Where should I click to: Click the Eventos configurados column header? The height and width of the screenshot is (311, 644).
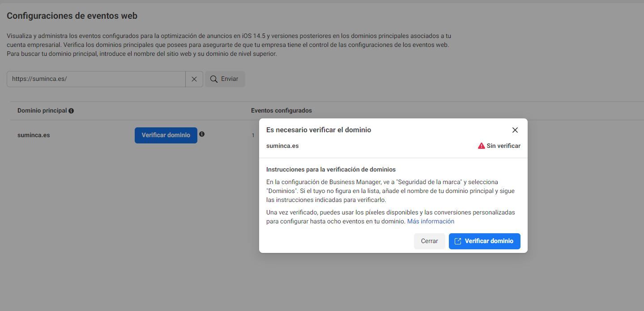pos(281,110)
